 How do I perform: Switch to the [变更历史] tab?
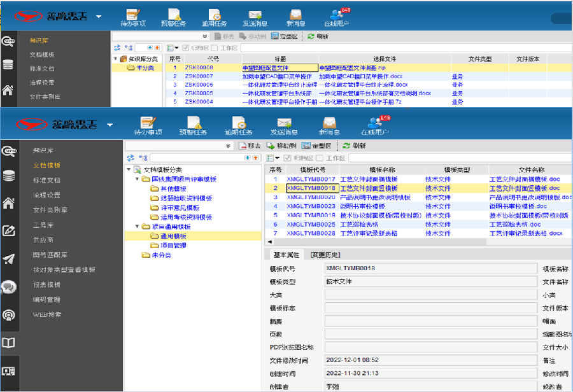(325, 255)
